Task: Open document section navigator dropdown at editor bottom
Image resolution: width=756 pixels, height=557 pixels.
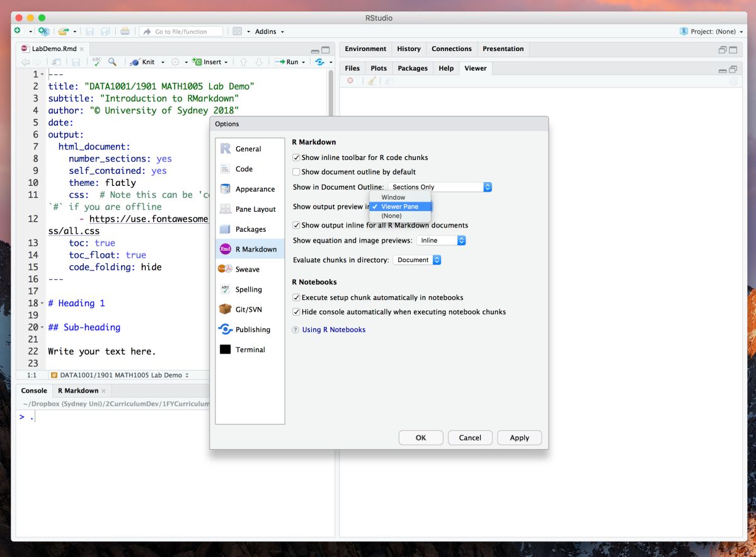Action: [120, 375]
